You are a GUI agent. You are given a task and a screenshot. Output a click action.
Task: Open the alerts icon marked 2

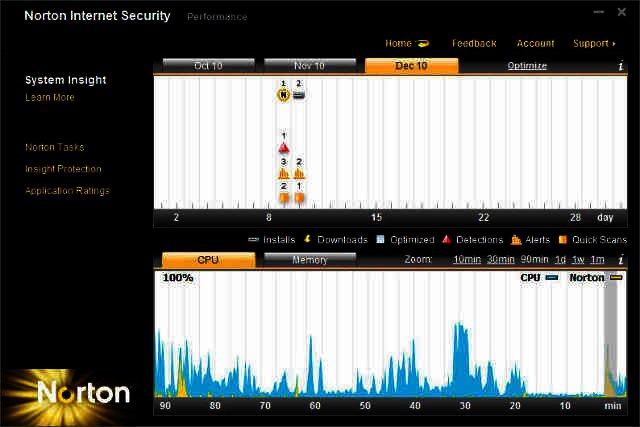[299, 173]
